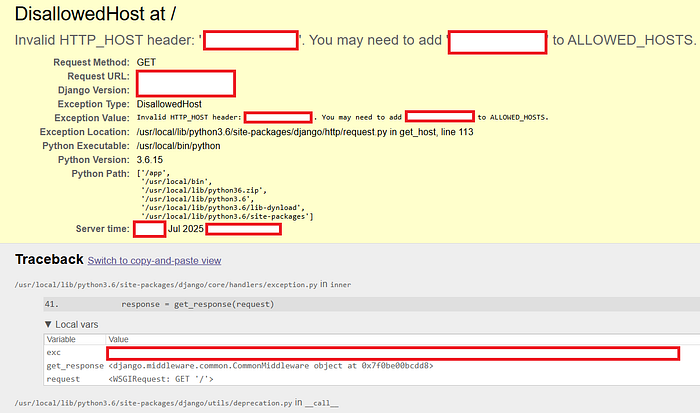Switch to copy-and-paste view link
700x413 pixels.
coord(154,260)
